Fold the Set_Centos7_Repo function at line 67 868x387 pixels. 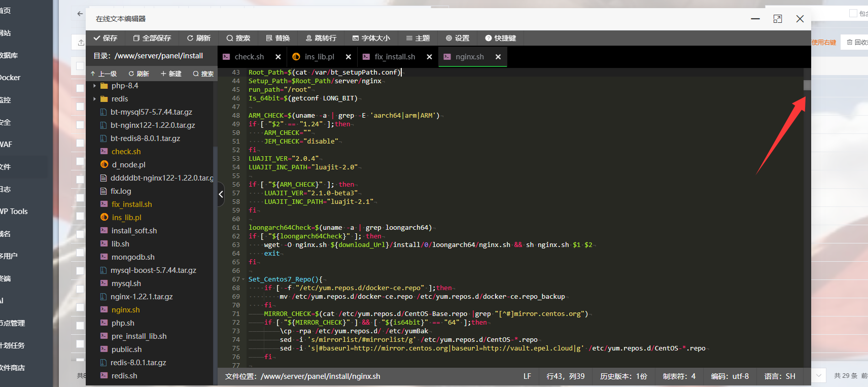point(244,279)
